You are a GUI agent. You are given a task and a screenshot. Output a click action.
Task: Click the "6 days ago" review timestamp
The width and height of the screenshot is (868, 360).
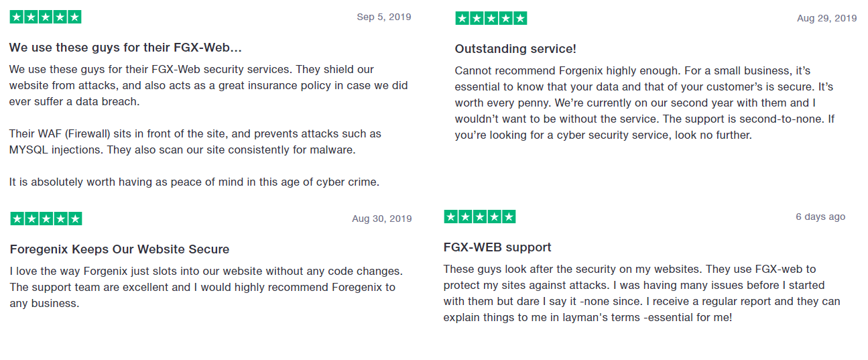pos(820,217)
